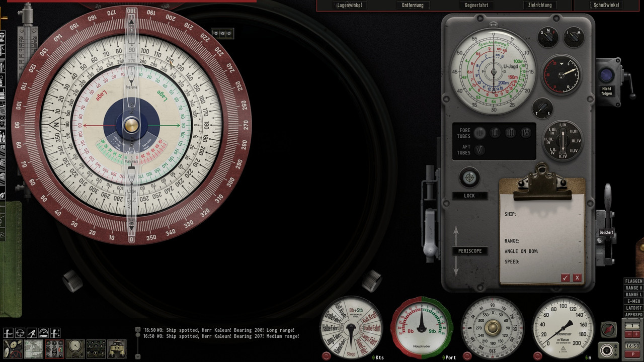Screen dimensions: 644x362
Task: Toggle the I/M selector knob
Action: click(x=574, y=37)
